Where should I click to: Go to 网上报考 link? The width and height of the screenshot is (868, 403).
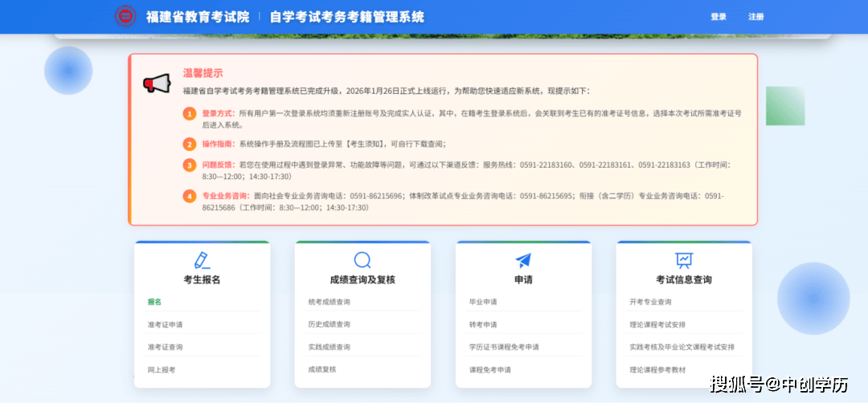coord(161,369)
